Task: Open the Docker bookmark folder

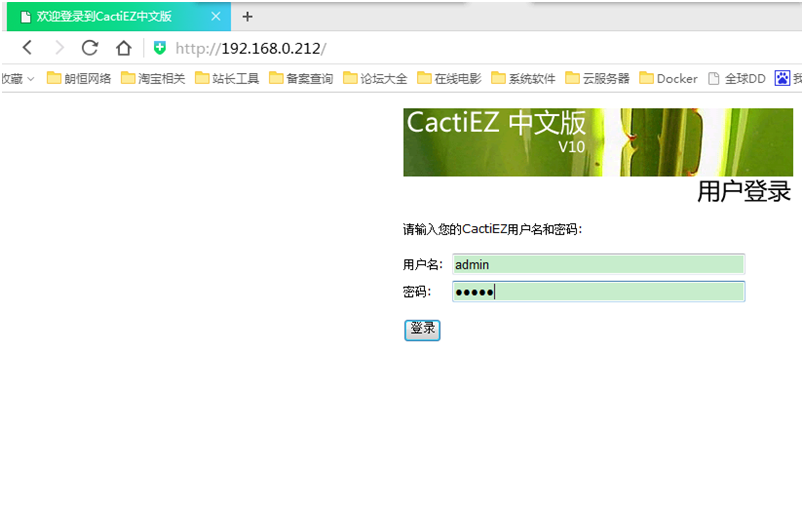Action: pyautogui.click(x=668, y=78)
